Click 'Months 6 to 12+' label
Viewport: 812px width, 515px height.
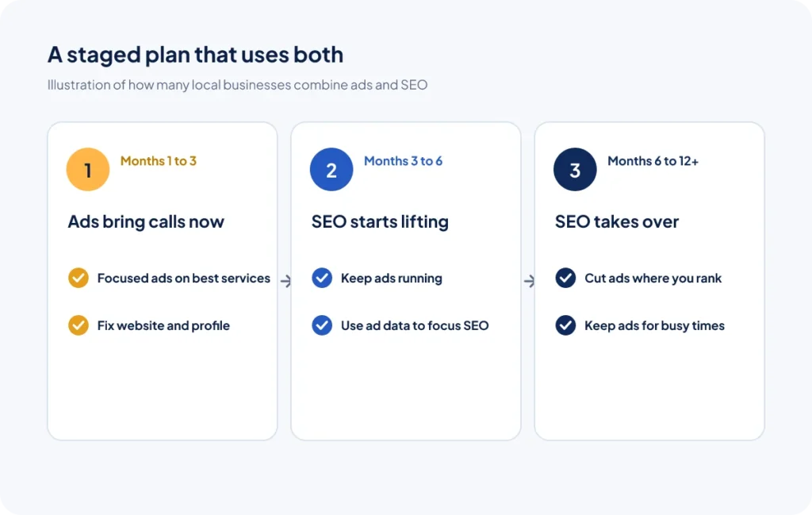[x=653, y=161]
